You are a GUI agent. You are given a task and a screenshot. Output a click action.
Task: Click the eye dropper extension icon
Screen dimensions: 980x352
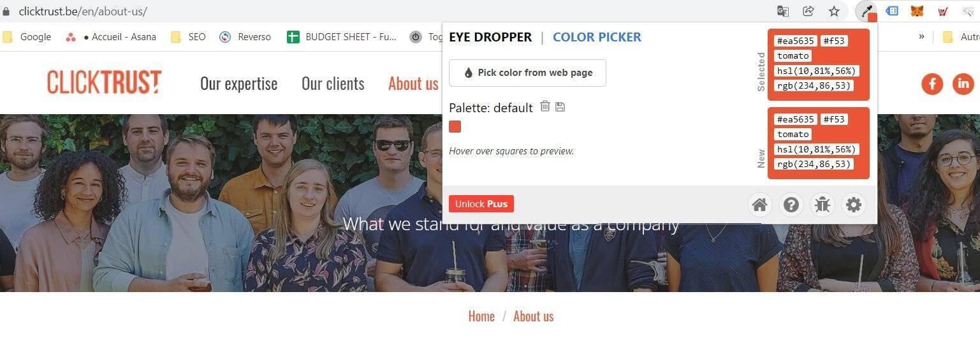point(867,11)
